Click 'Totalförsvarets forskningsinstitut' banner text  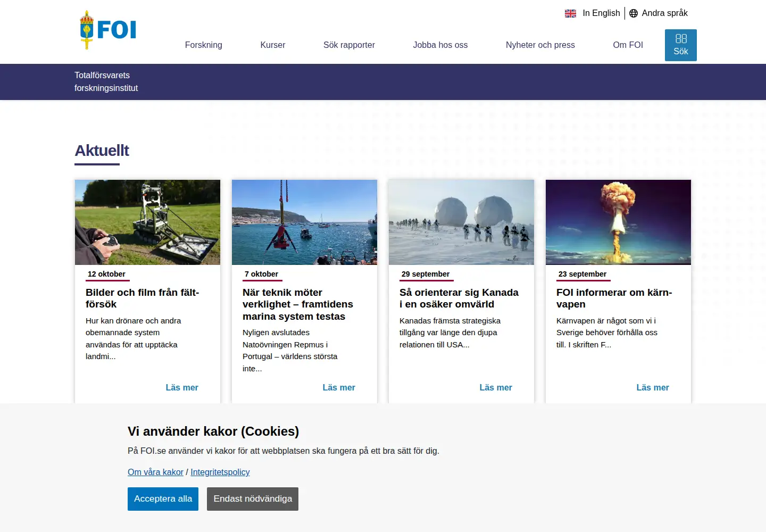tap(106, 82)
